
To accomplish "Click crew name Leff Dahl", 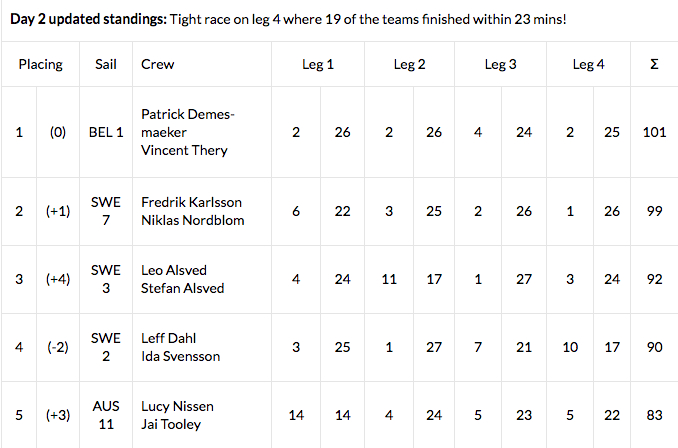I will pyautogui.click(x=170, y=338).
